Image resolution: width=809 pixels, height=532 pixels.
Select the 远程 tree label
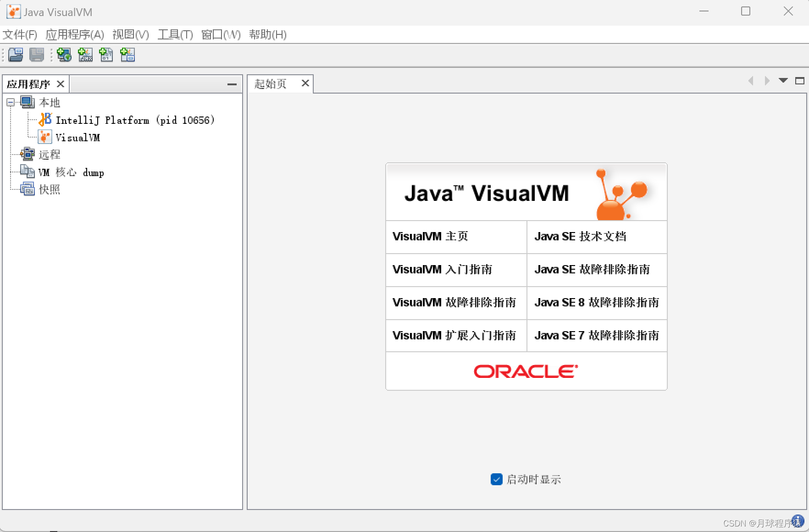50,155
